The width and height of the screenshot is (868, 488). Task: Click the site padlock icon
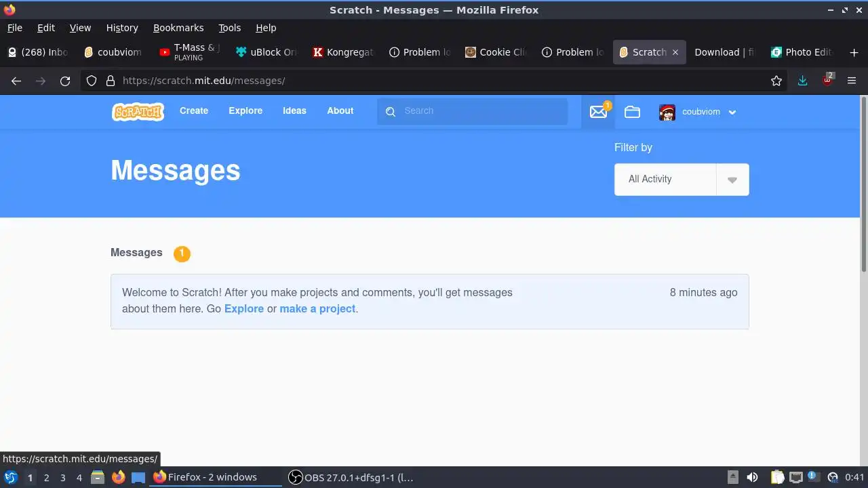tap(111, 81)
